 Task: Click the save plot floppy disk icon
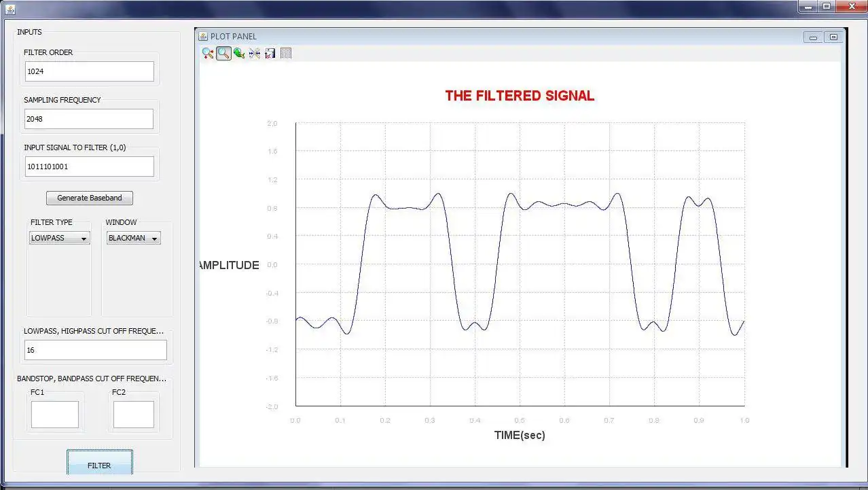tap(270, 53)
